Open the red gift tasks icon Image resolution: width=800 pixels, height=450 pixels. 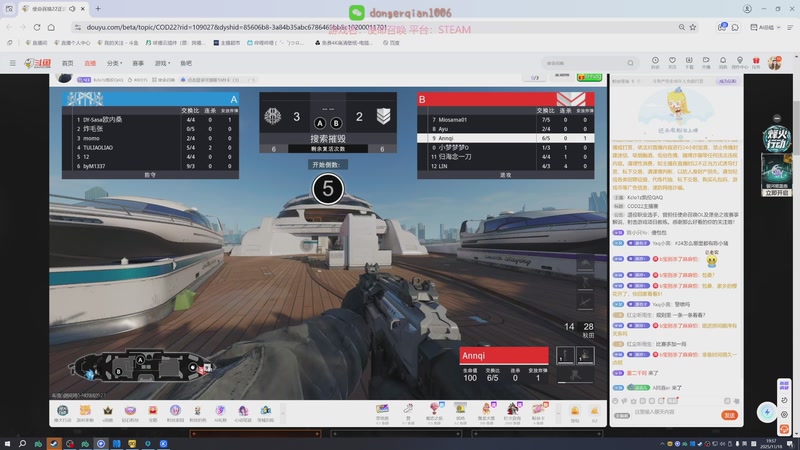(x=756, y=62)
